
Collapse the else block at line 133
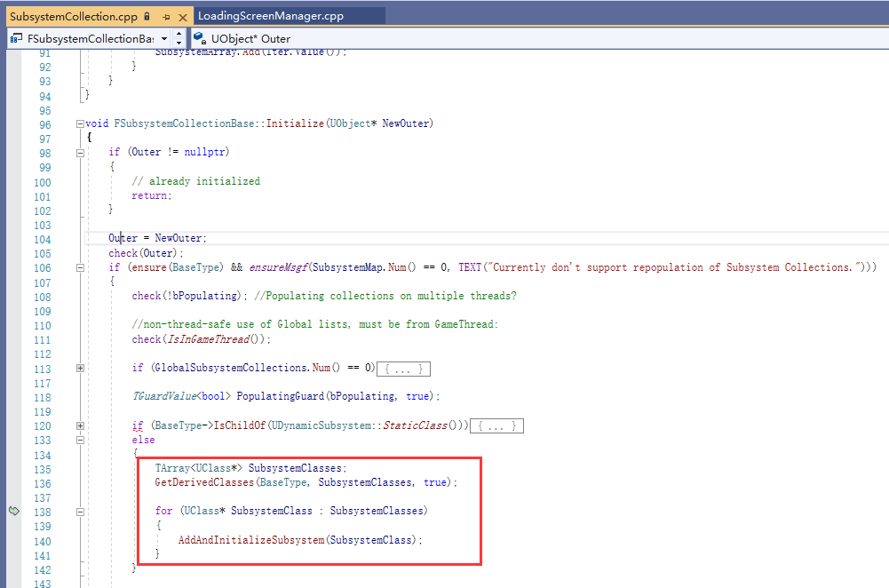point(80,440)
